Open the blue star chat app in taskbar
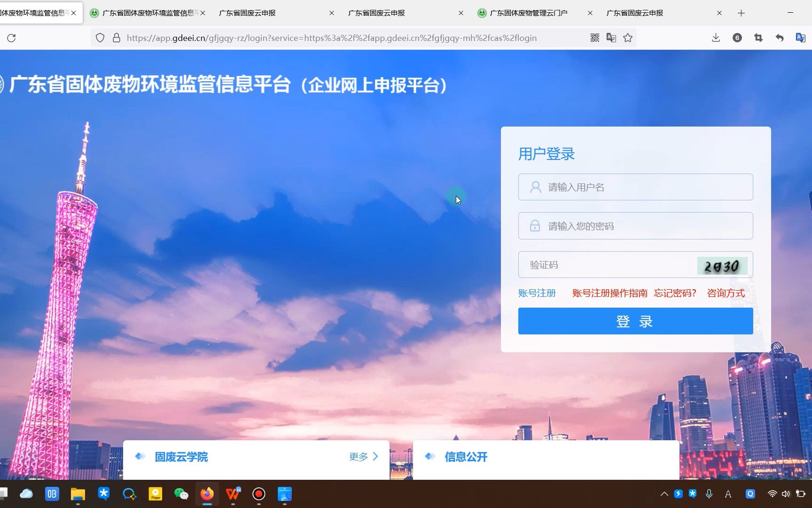The image size is (812, 508). click(103, 494)
